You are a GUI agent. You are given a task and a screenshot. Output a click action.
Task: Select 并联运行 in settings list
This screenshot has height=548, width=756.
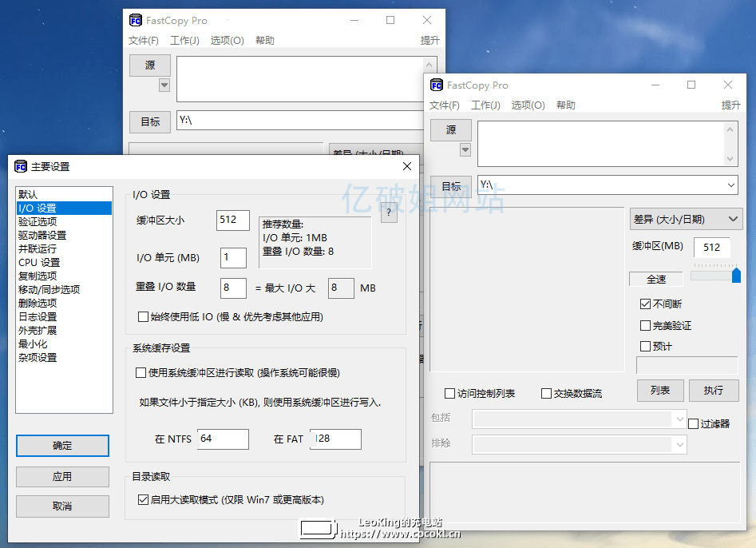(64, 248)
